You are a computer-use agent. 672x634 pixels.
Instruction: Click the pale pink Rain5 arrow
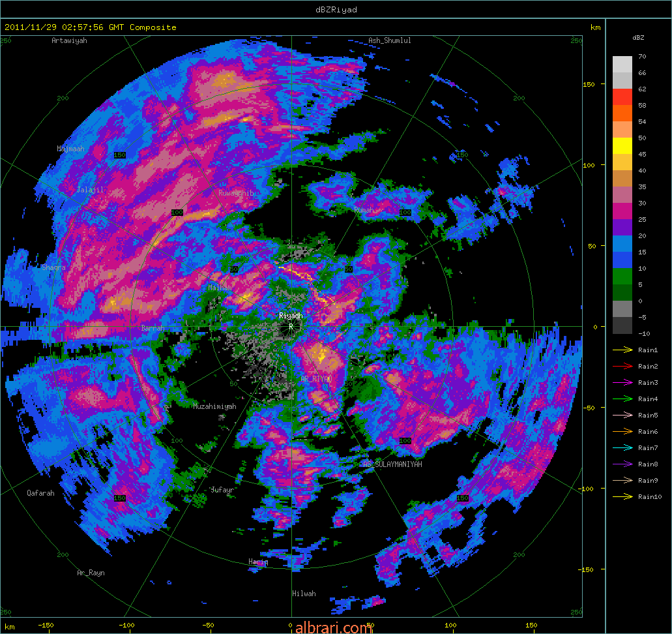[x=622, y=415]
